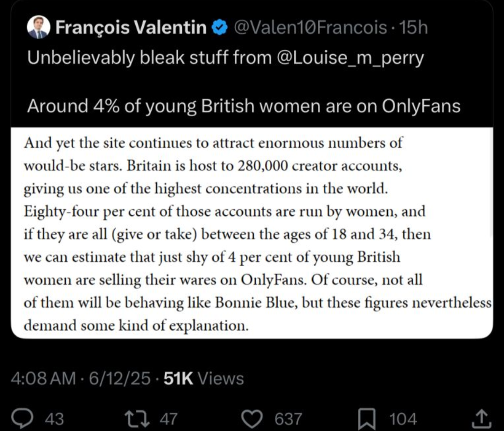Viewport: 504px width, 431px height.
Task: Enlarge the quoted article excerpt image
Action: pyautogui.click(x=252, y=233)
